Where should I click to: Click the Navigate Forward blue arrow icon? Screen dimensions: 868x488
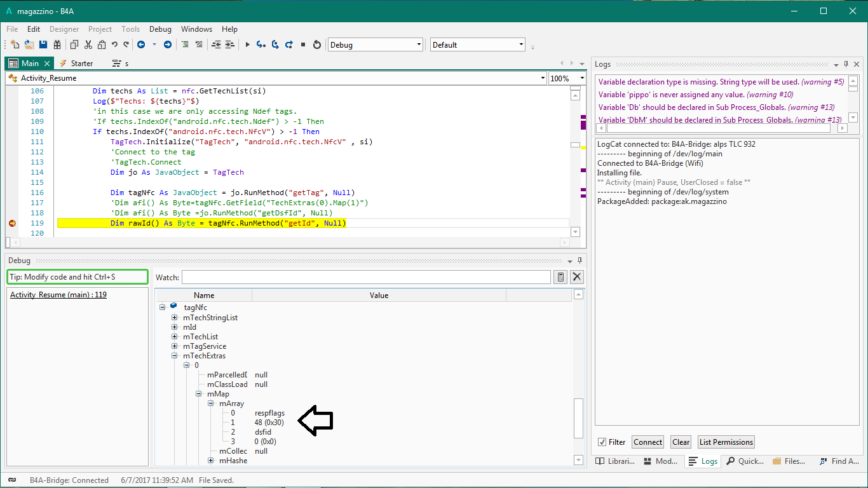click(167, 44)
